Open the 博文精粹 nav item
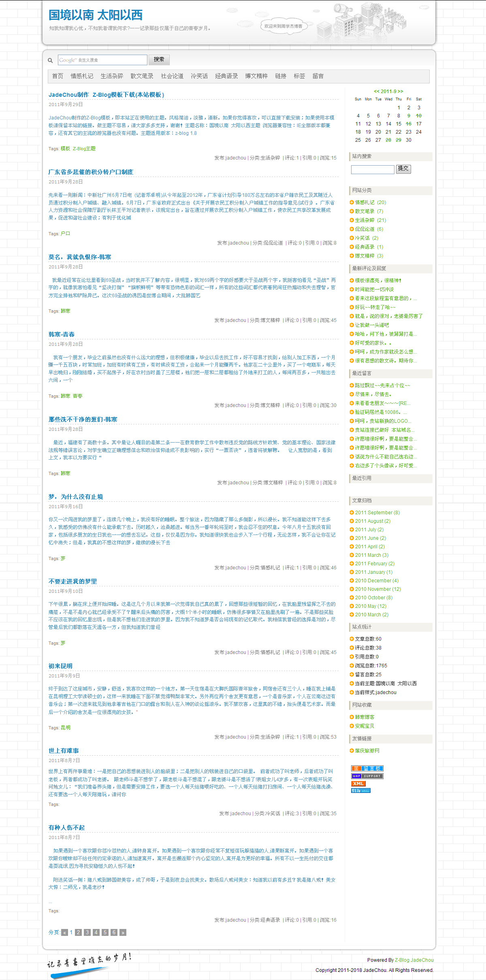This screenshot has width=486, height=980. [x=256, y=76]
